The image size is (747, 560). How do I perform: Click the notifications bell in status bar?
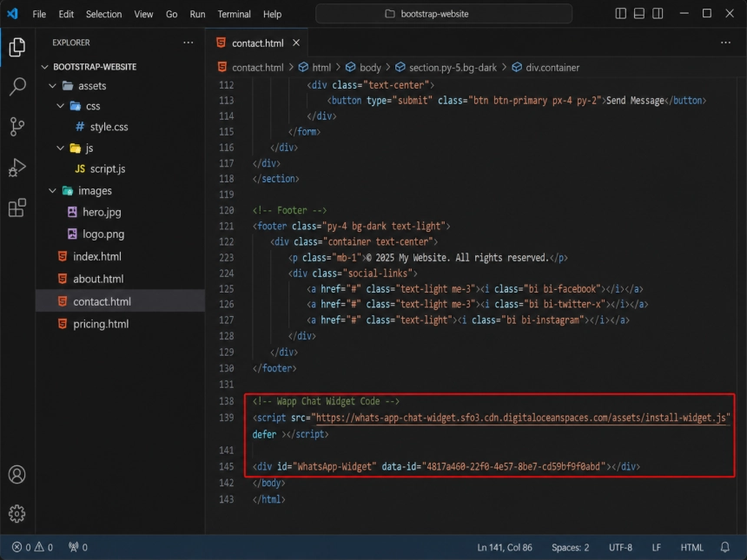tap(724, 547)
